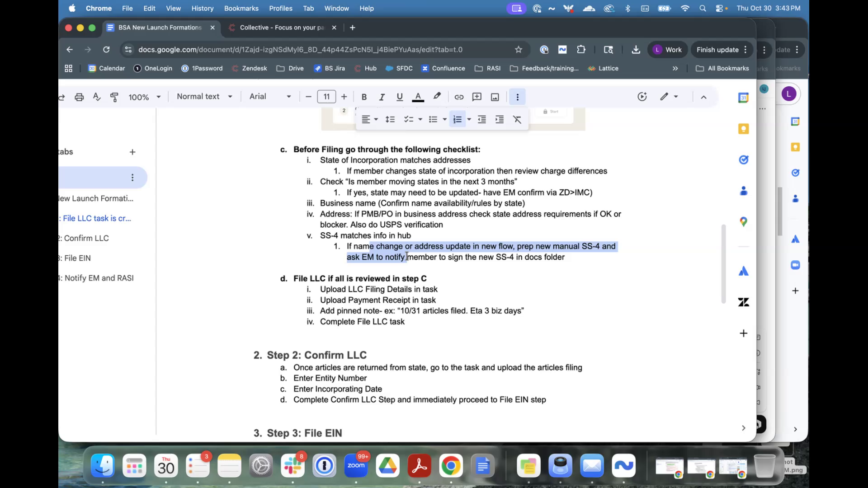Toggle bold formatting
The height and width of the screenshot is (488, 868).
click(364, 97)
